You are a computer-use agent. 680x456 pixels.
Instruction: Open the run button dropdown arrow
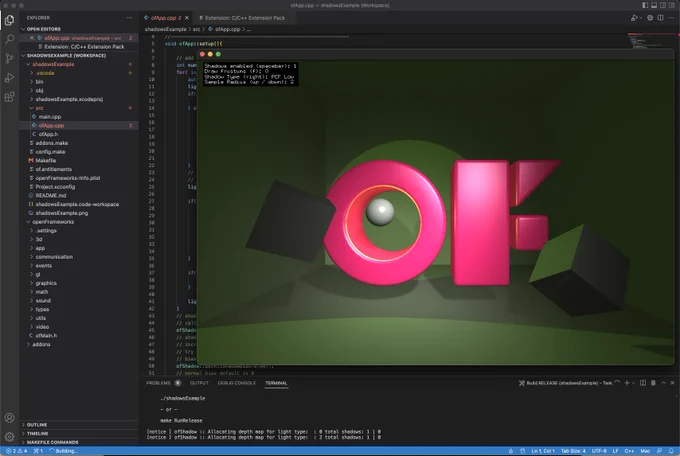coord(641,18)
